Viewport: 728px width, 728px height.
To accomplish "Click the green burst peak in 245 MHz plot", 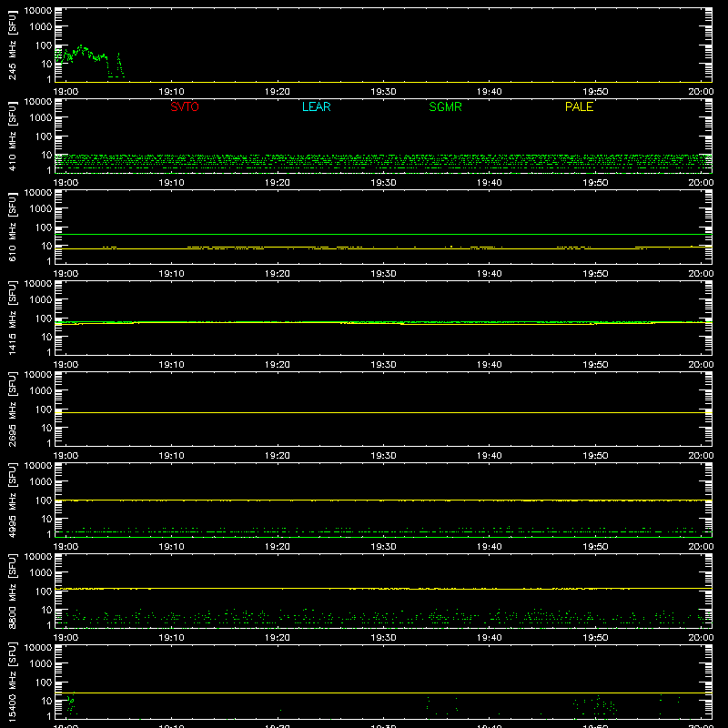I will point(82,47).
